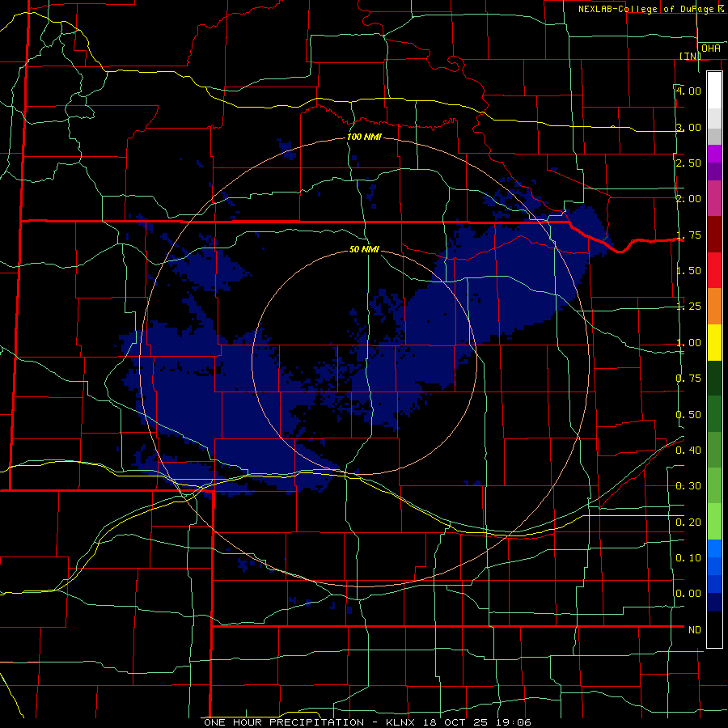The width and height of the screenshot is (728, 728).
Task: Click the 2.00 legend value
Action: [688, 199]
